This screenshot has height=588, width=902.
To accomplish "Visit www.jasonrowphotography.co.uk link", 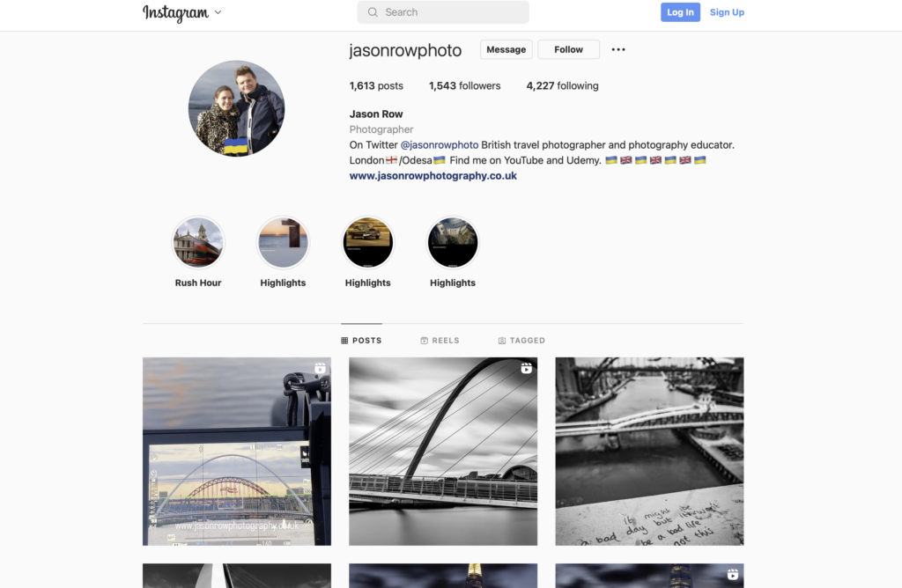I will point(433,176).
